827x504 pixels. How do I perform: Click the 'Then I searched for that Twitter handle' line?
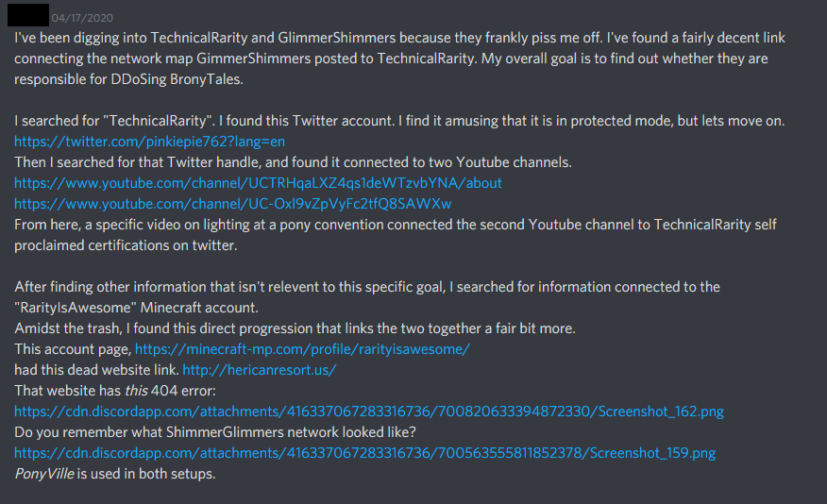pyautogui.click(x=293, y=161)
